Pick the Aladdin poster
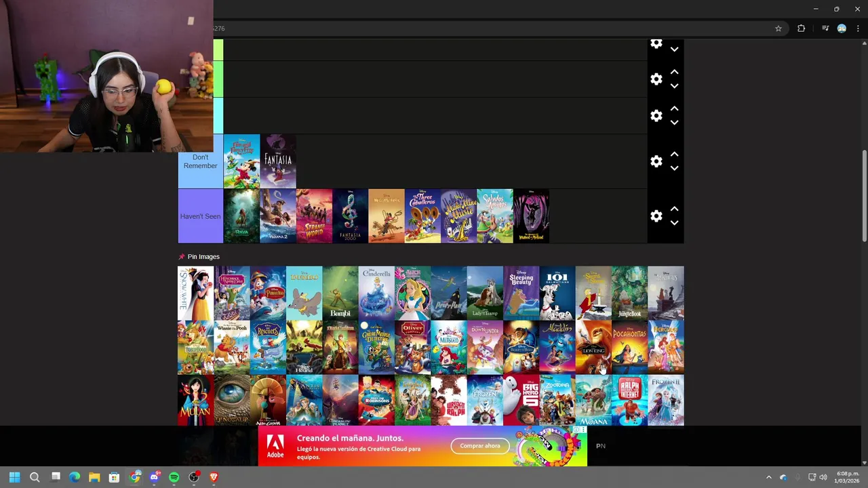868x488 pixels. tap(557, 347)
